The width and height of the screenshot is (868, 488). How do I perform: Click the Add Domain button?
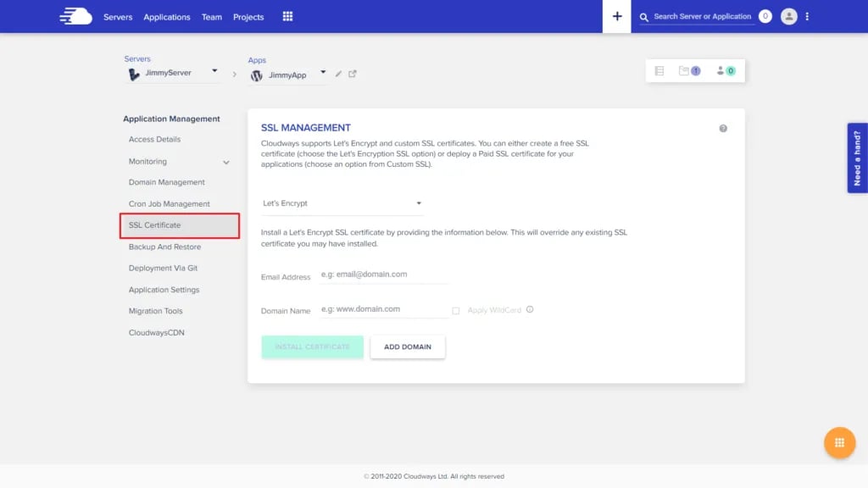point(408,347)
